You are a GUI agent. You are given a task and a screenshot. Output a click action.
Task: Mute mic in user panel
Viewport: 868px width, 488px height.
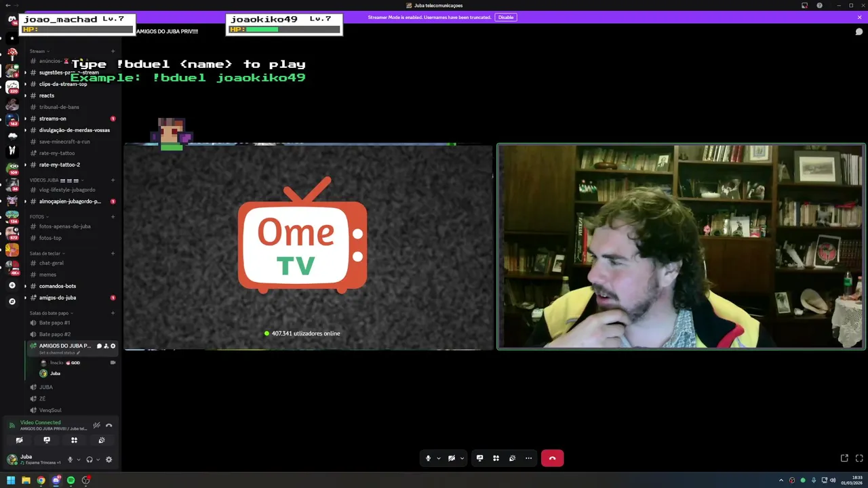click(x=70, y=460)
